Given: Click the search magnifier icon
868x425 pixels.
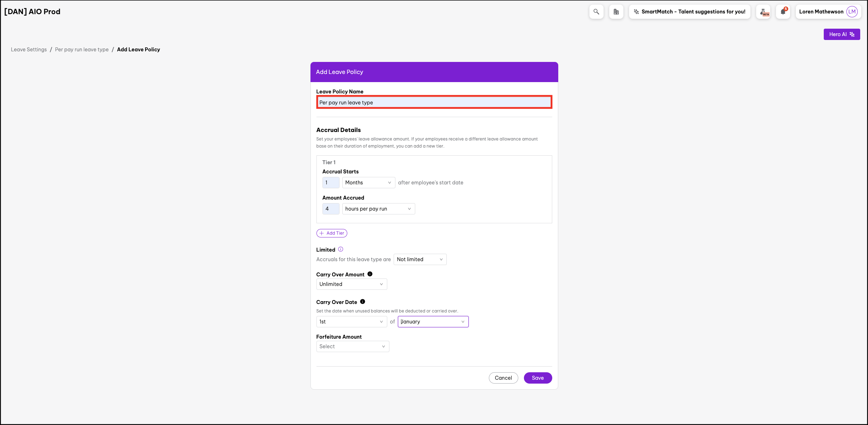Looking at the screenshot, I should [596, 12].
